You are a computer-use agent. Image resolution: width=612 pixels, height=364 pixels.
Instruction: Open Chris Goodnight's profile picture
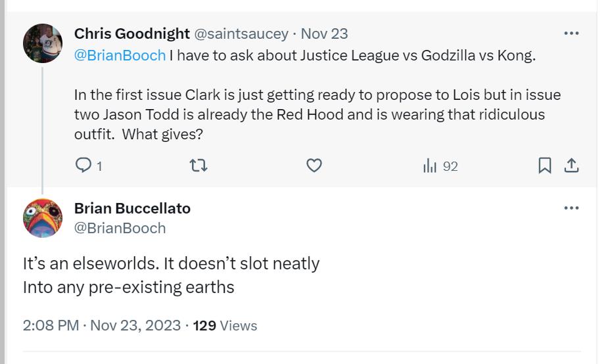[43, 43]
